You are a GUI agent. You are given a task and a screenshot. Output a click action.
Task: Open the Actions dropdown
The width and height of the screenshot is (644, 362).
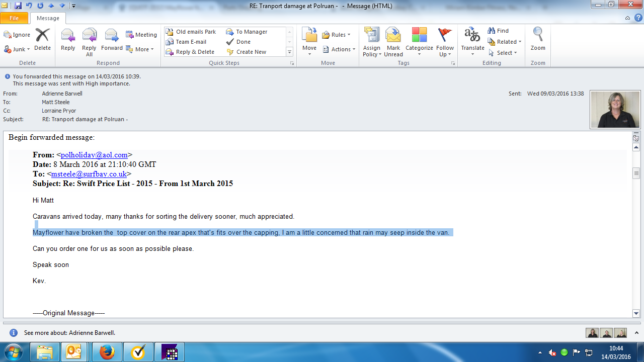[339, 49]
